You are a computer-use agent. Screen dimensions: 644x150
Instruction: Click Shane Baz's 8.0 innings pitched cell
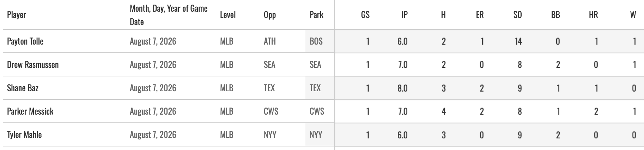402,88
